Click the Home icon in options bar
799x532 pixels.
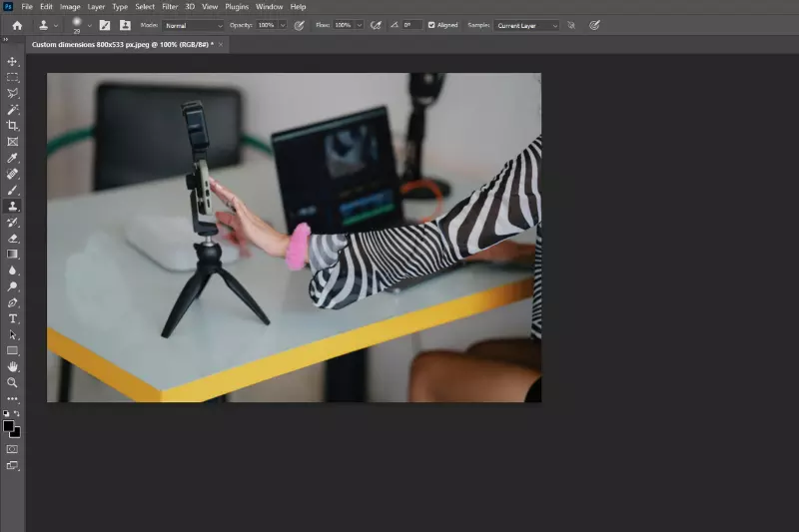pos(17,26)
